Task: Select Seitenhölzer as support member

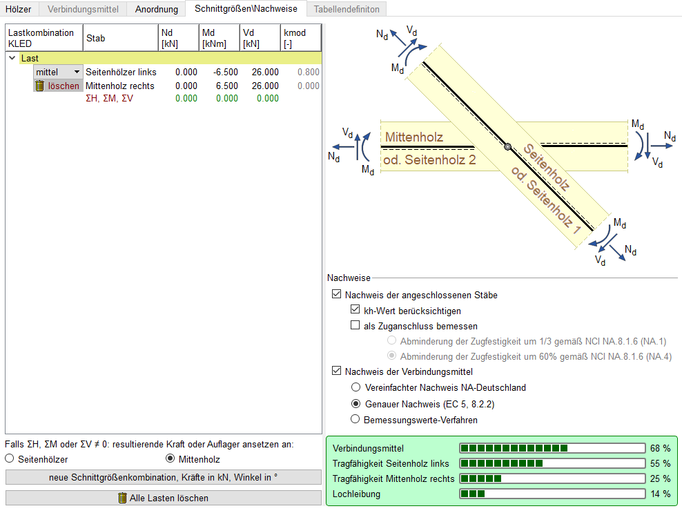Action: (11, 458)
